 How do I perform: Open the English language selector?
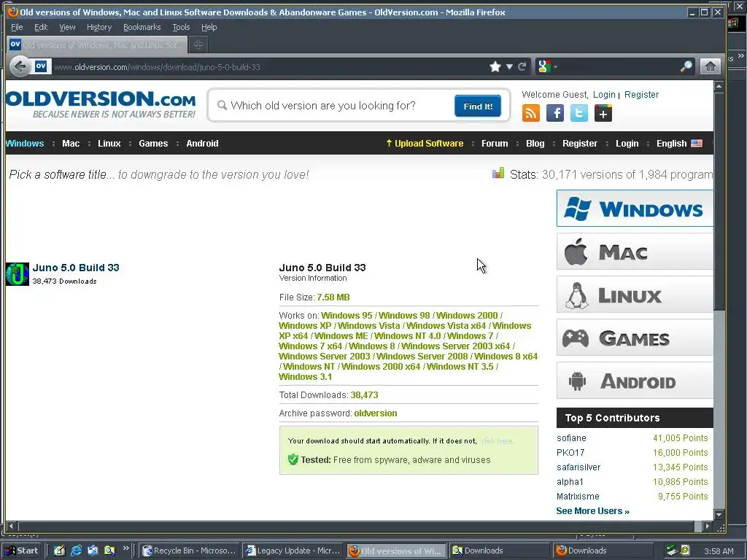679,144
